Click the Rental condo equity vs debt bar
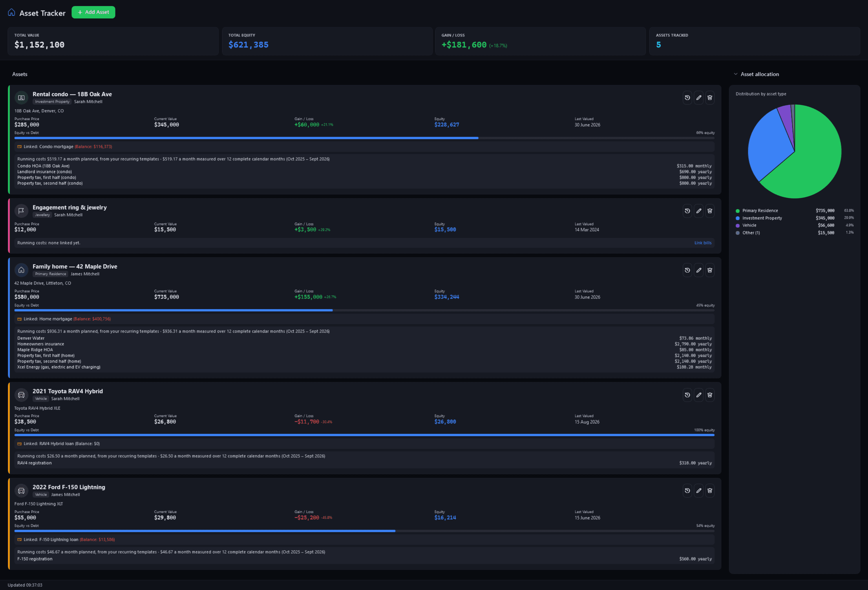 click(x=364, y=138)
